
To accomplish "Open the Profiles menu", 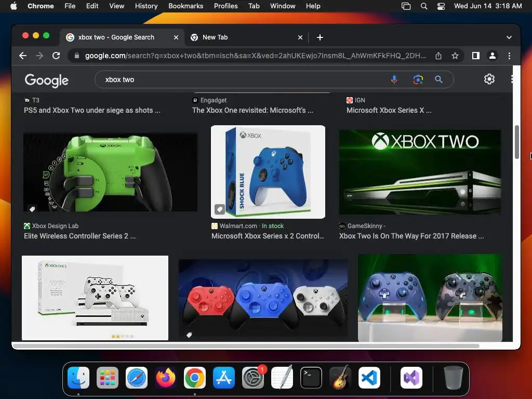I will click(225, 6).
